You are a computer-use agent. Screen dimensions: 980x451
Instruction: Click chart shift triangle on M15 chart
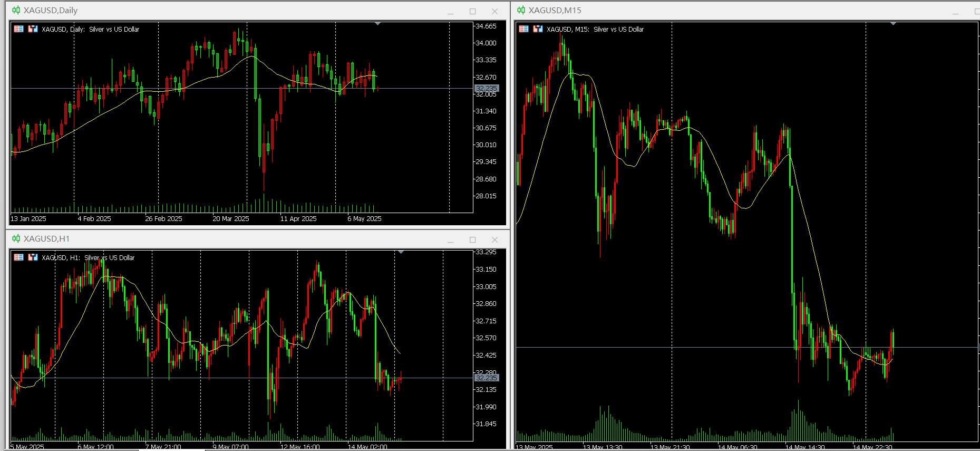coord(893,24)
